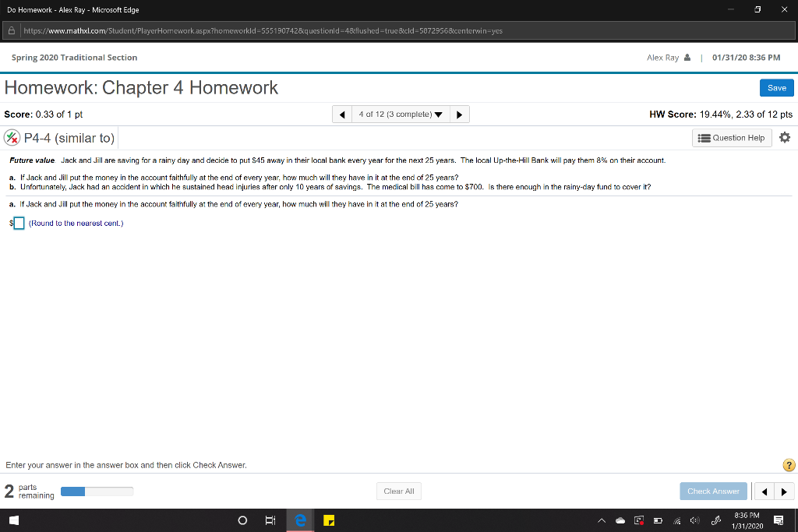The image size is (798, 532).
Task: Open the volume control in the system tray
Action: (694, 520)
